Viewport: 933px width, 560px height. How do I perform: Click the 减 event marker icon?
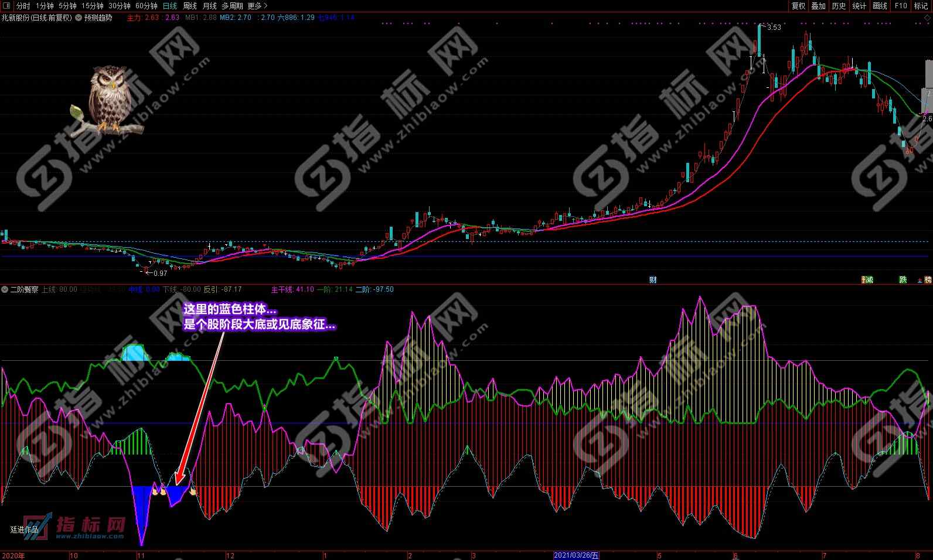pos(867,280)
